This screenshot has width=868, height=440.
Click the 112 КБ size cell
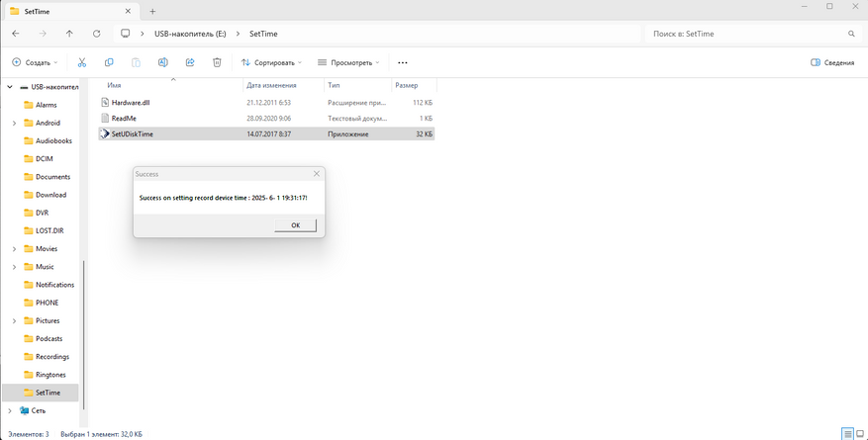pyautogui.click(x=424, y=102)
